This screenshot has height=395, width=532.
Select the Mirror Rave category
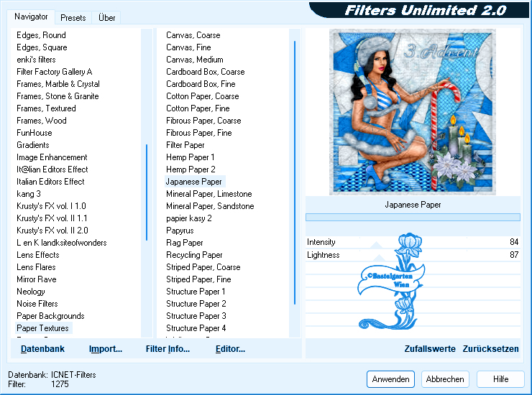pyautogui.click(x=36, y=279)
